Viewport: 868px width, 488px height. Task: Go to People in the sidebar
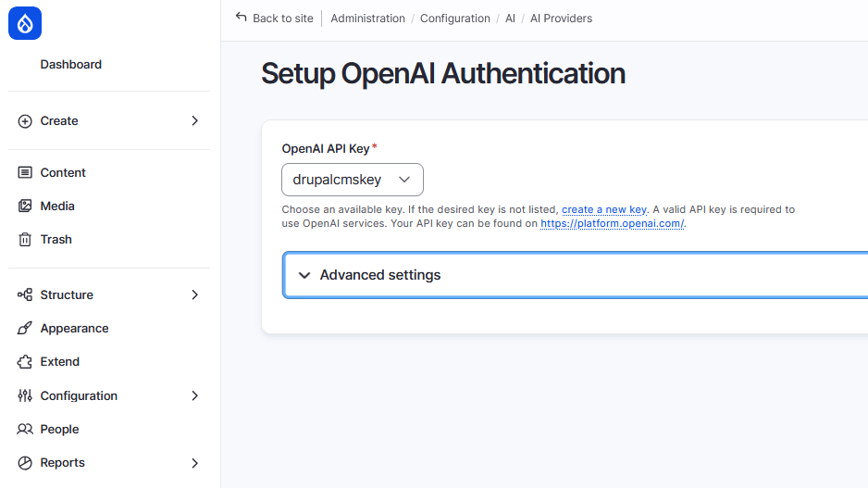click(59, 430)
